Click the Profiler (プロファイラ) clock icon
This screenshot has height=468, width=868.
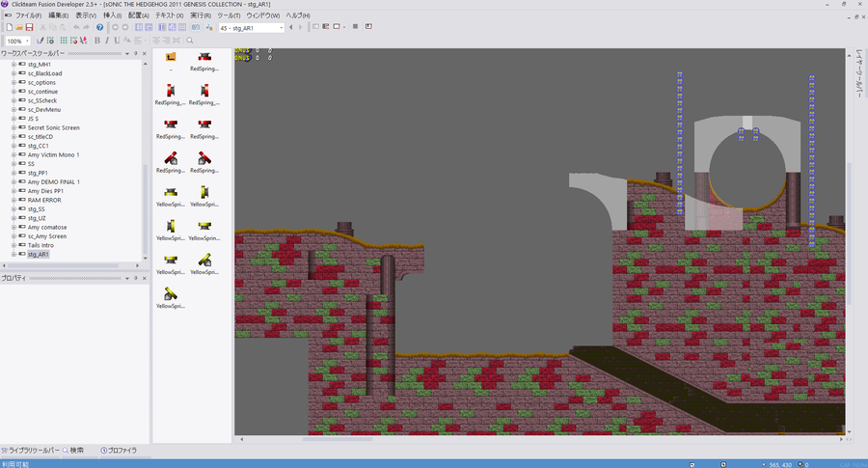point(103,451)
